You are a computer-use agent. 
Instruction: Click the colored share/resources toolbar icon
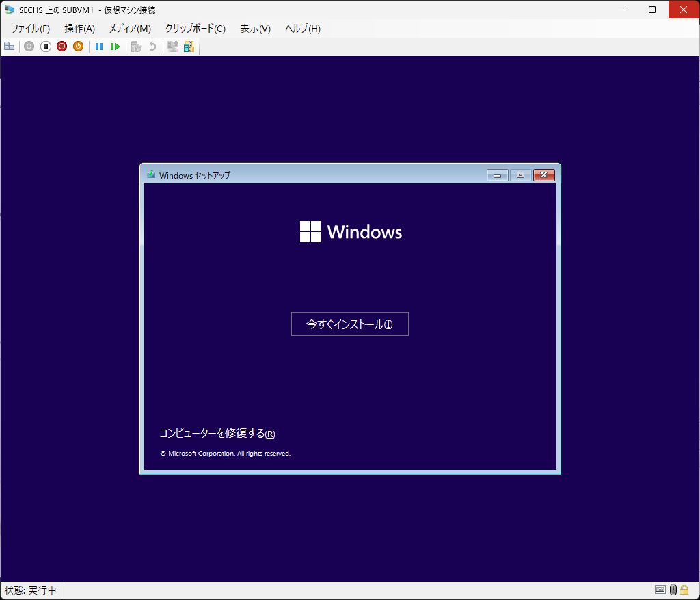[x=189, y=47]
